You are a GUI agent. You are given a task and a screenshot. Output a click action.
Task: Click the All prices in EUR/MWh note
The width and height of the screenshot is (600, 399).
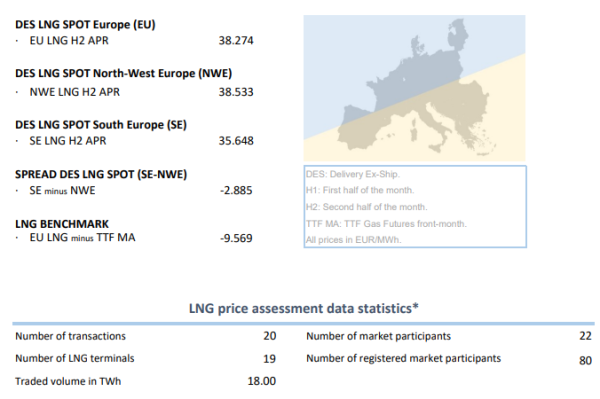tap(353, 240)
